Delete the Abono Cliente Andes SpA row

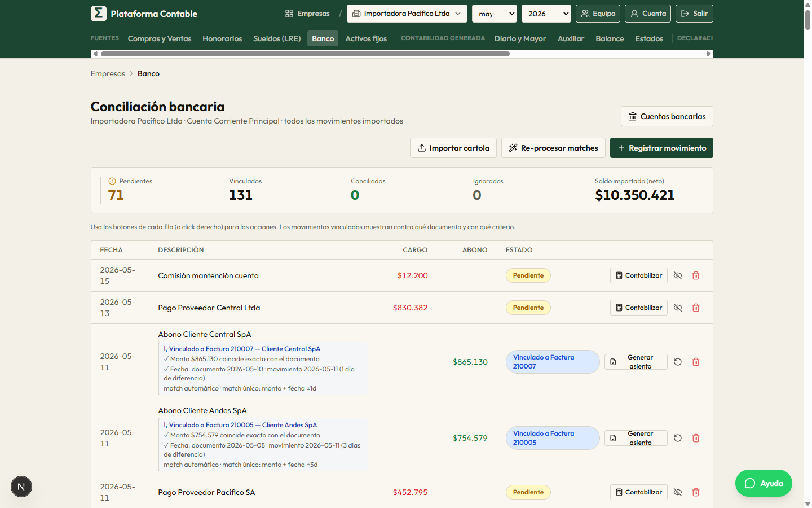(696, 438)
